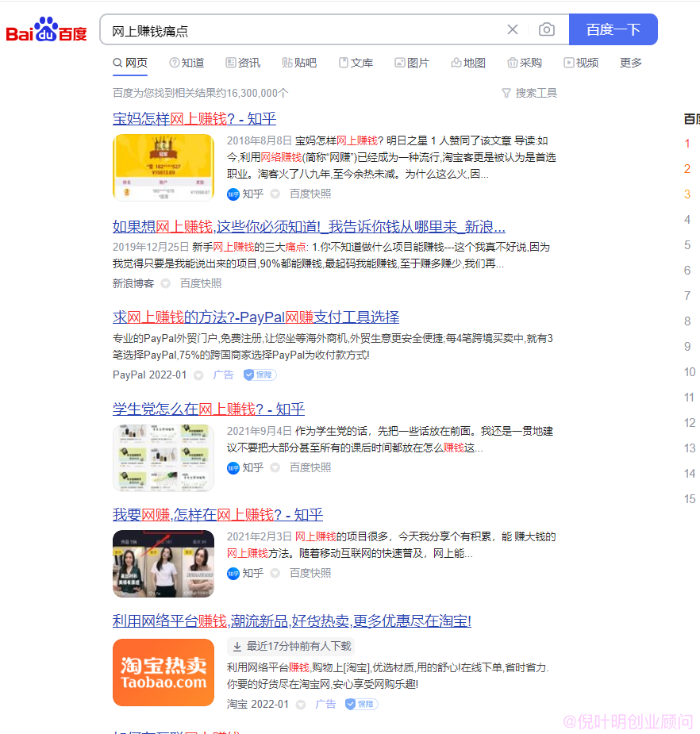Click 知乎 source icon under 宝妈 result

233,194
